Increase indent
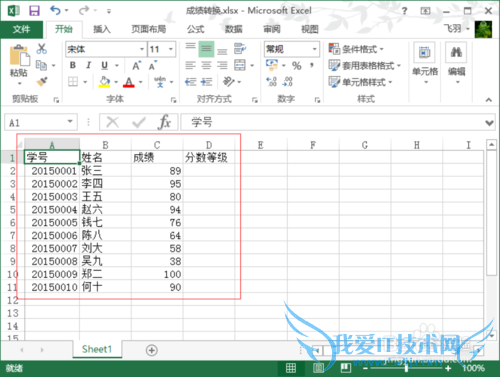Viewport: 500px width, 377px height. 206,82
